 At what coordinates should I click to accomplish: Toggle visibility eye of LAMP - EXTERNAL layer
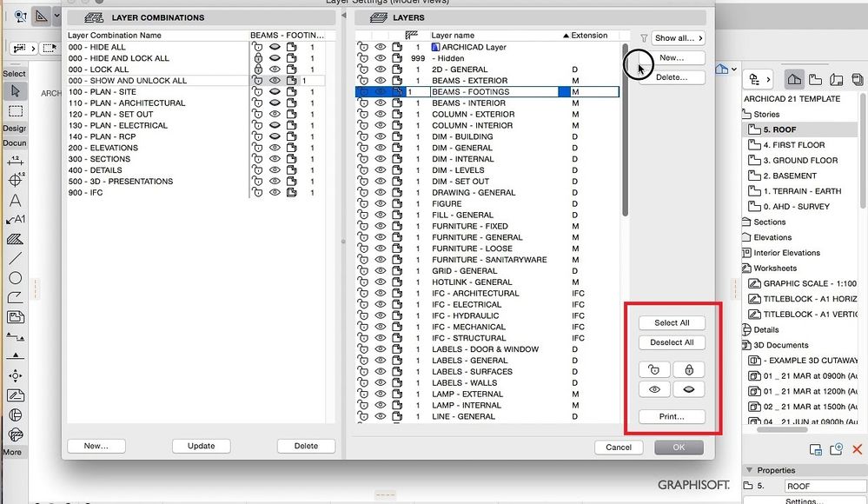tap(381, 394)
